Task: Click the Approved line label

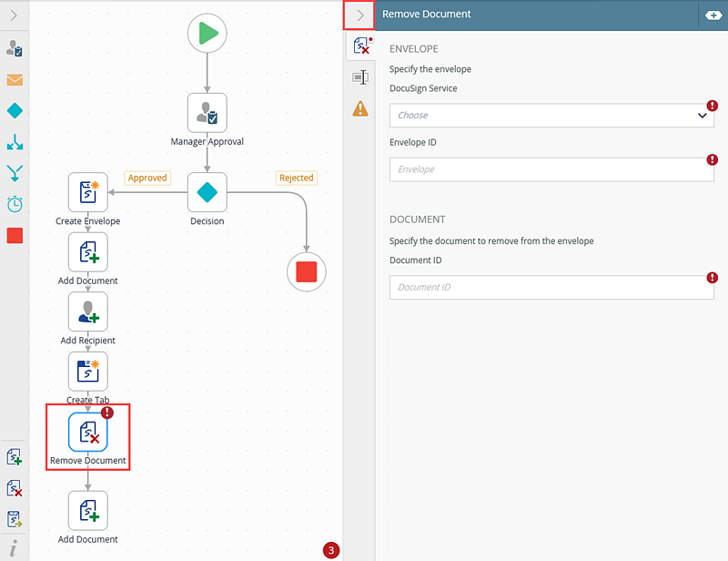Action: pos(147,178)
